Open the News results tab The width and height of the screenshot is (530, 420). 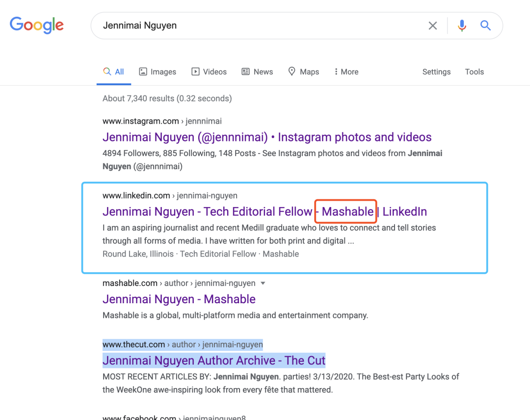[257, 72]
